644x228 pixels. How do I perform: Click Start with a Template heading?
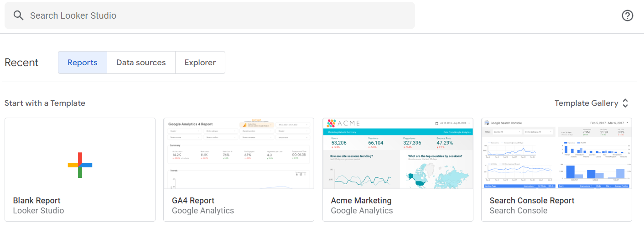coord(45,103)
